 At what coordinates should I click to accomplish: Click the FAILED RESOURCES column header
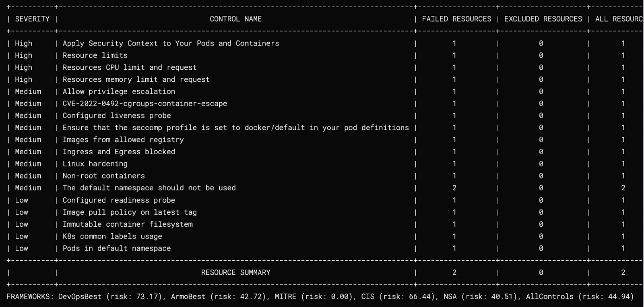(456, 19)
